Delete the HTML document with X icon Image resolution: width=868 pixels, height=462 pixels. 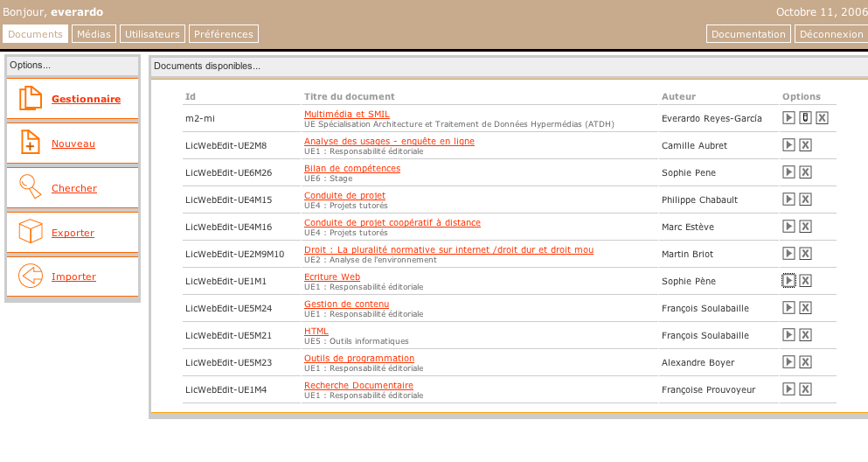click(x=805, y=335)
